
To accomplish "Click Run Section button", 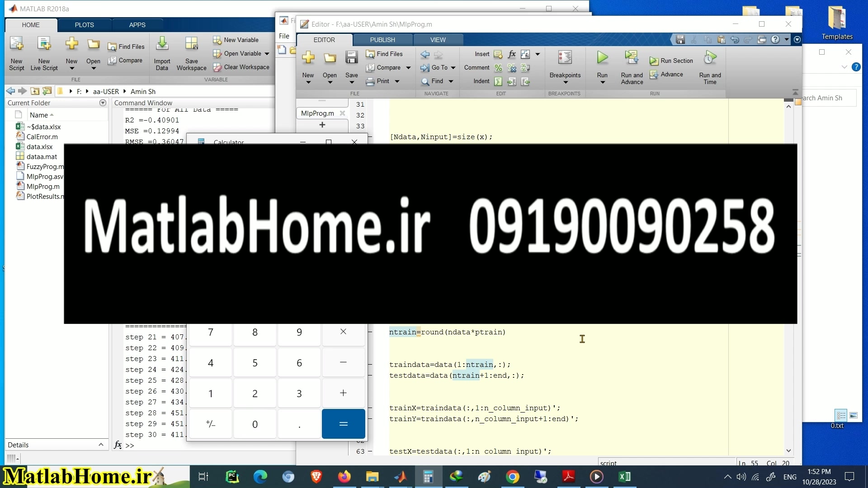I will [x=671, y=61].
